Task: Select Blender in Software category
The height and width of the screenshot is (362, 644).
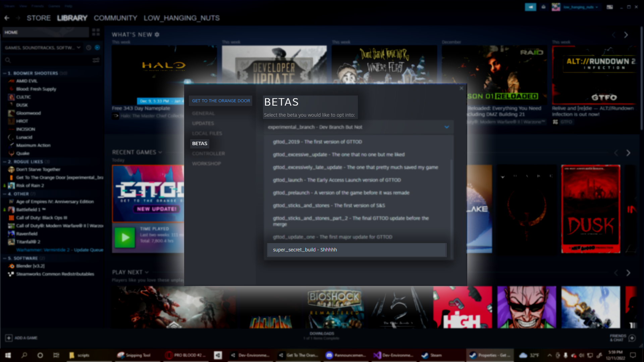Action: point(30,266)
